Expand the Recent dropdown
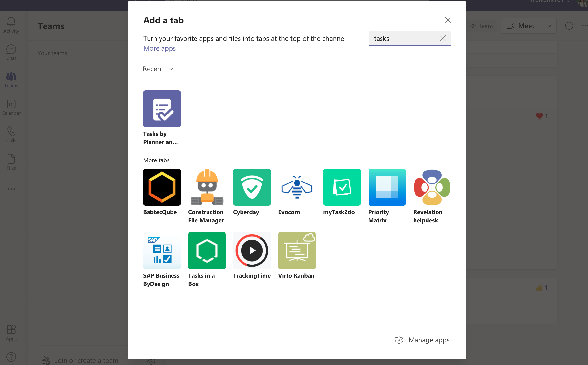 click(158, 69)
